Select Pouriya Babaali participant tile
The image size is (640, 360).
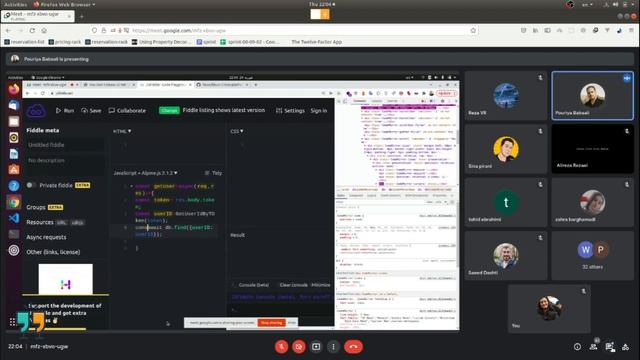coord(592,96)
